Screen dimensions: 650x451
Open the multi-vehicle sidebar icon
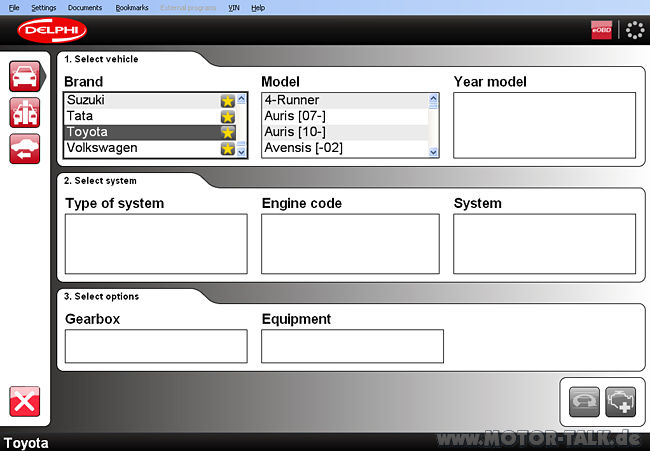pos(25,112)
